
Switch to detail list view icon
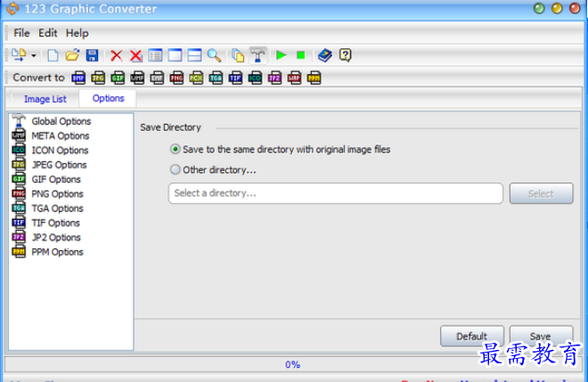tap(155, 55)
